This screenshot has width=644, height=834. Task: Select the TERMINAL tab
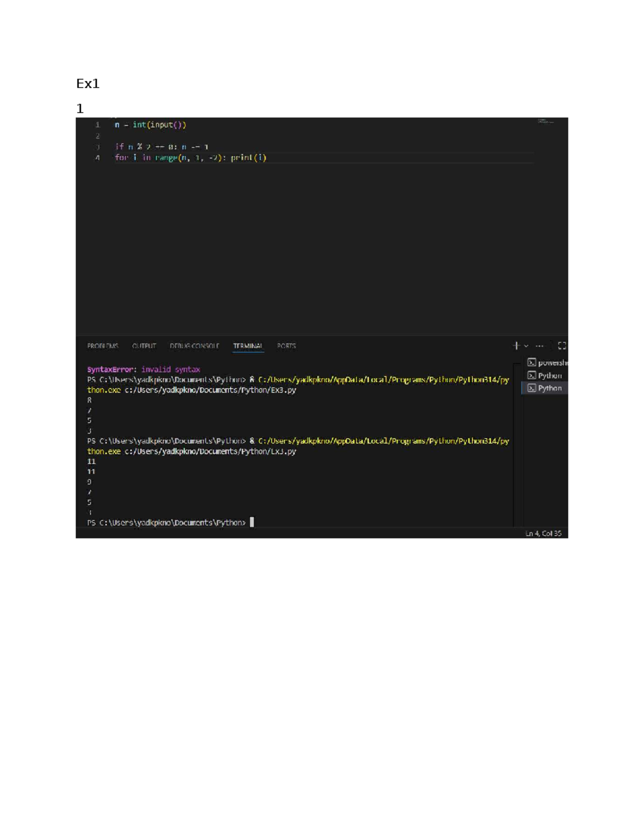(x=248, y=346)
